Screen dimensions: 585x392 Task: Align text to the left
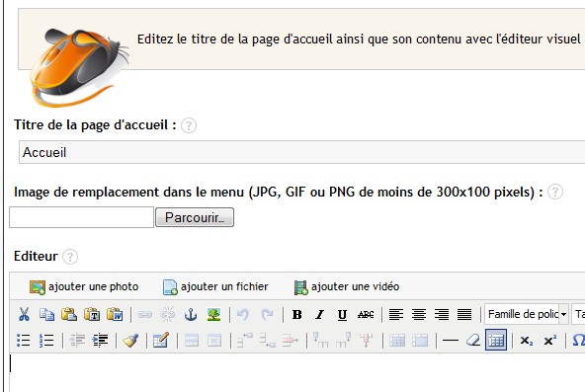[396, 315]
